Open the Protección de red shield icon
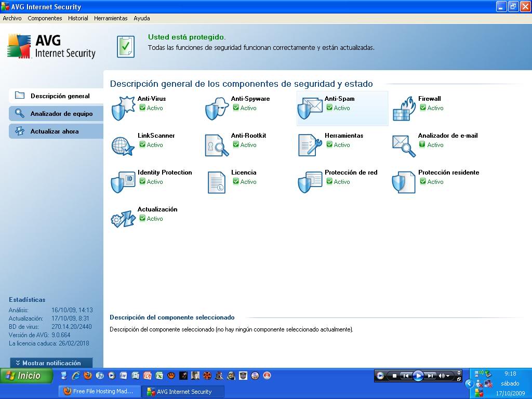Screen dimensions: 532x399 click(x=310, y=182)
